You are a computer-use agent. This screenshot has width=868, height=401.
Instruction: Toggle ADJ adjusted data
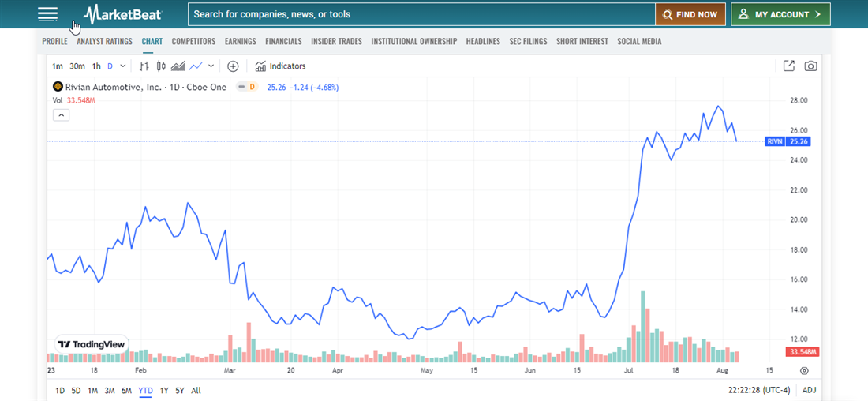[809, 391]
